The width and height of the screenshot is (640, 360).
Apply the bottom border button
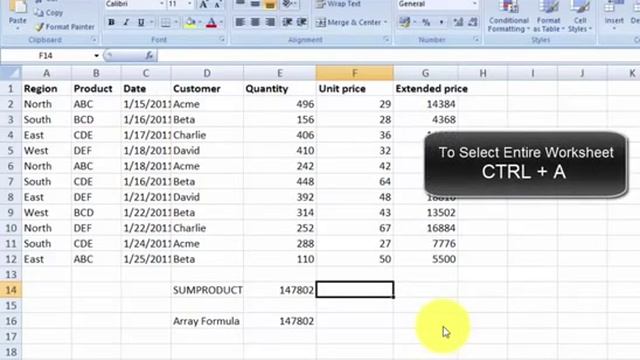coord(165,22)
